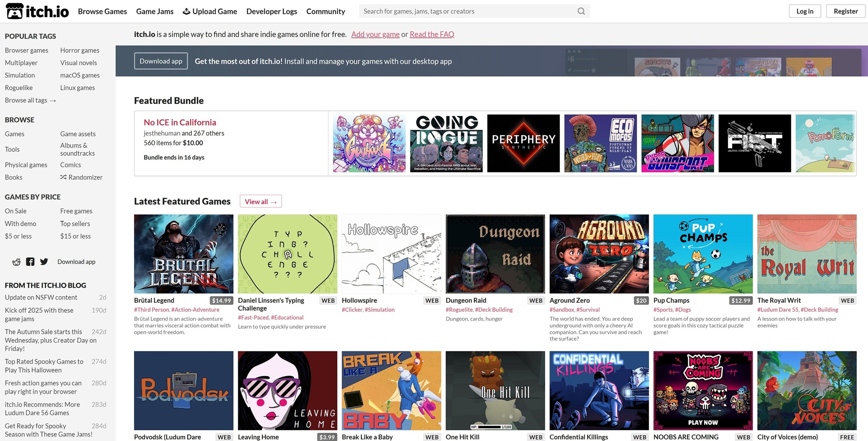Open the Randomizer shuffle link
Image resolution: width=868 pixels, height=441 pixels.
click(x=81, y=177)
